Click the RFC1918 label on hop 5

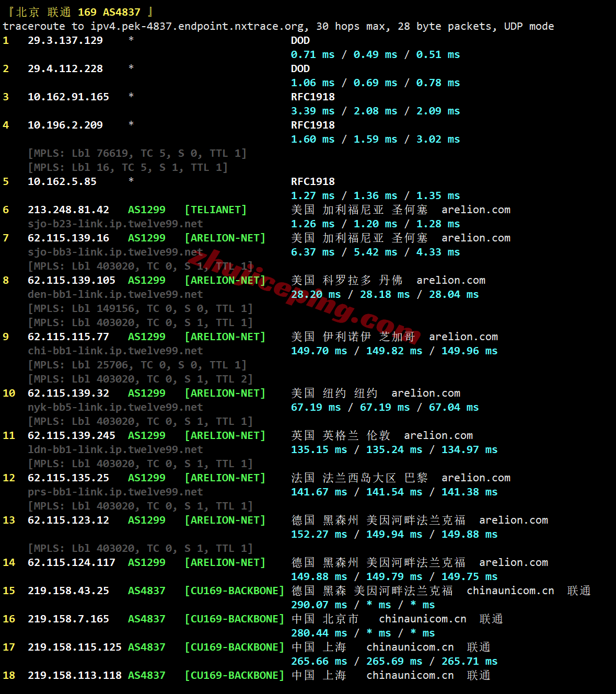(313, 181)
